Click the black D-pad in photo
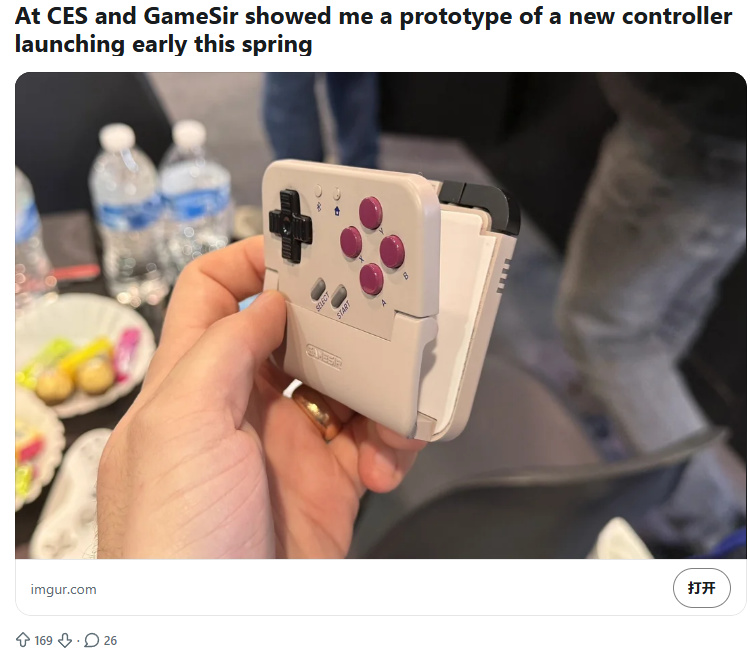 click(x=290, y=226)
